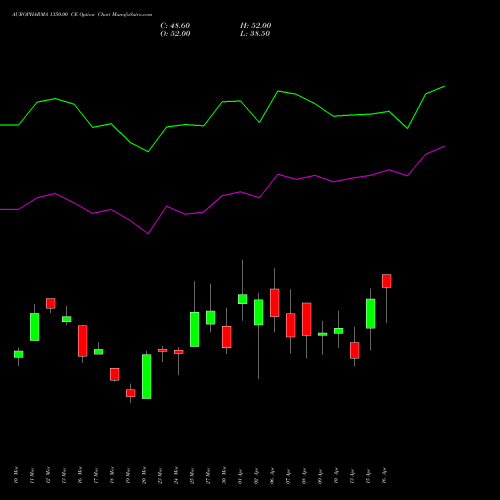This screenshot has height=500, width=500.
Task: Select the open value O: 52.00
Action: [x=175, y=34]
